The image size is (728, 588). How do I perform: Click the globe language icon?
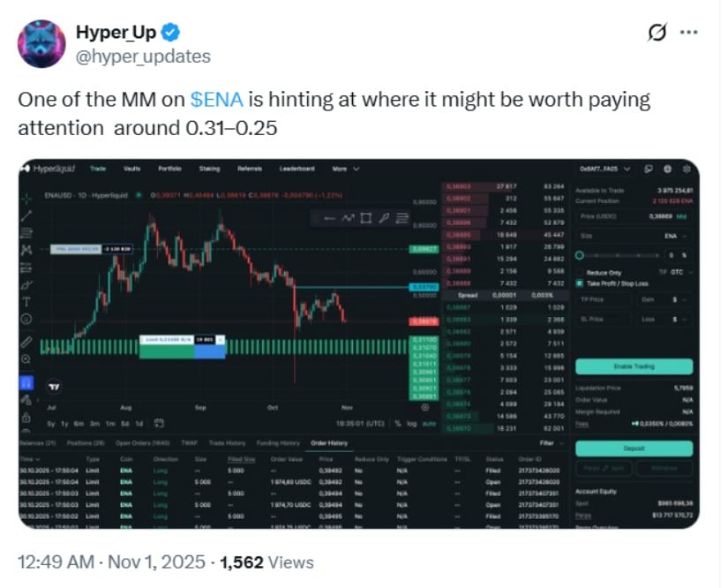(x=667, y=169)
